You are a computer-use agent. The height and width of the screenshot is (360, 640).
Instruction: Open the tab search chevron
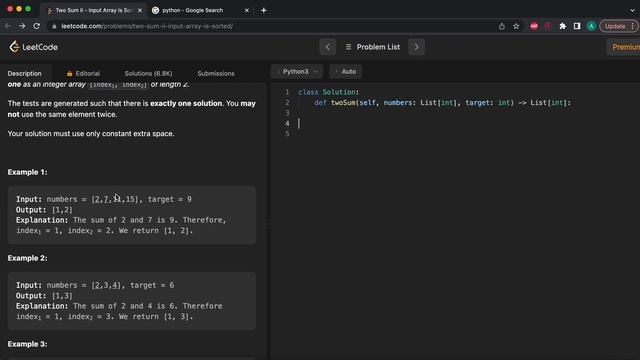pos(632,10)
